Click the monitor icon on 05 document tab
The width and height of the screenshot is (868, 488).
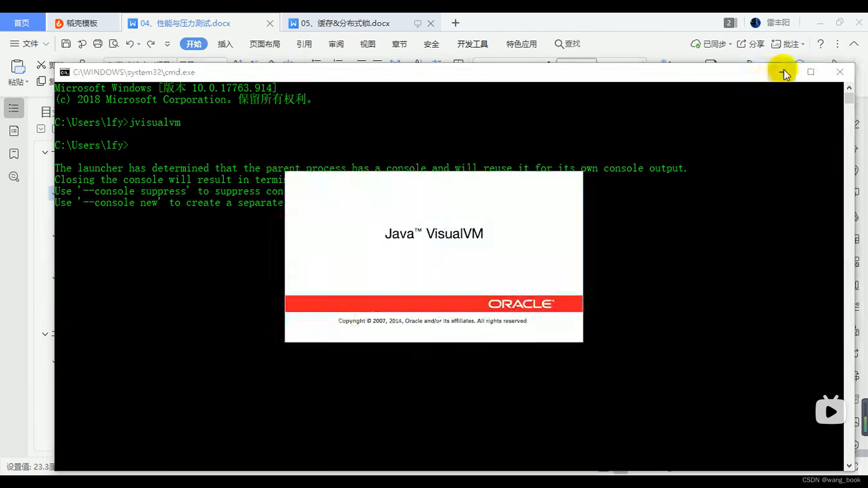[x=417, y=23]
